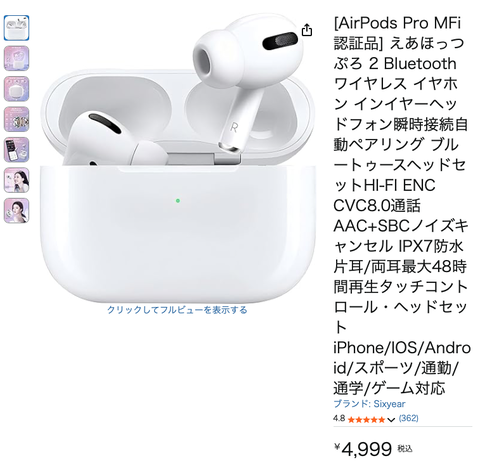Select the first thumbnail showing white AirPods case
The image size is (480, 463).
click(16, 28)
